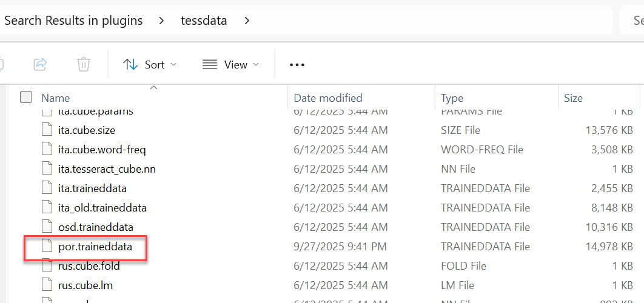Sort by Date modified column header
Image resolution: width=644 pixels, height=303 pixels.
(327, 98)
